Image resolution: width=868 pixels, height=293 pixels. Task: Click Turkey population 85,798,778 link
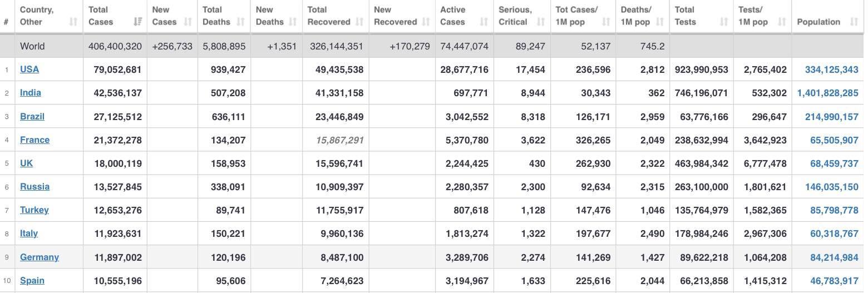click(834, 210)
